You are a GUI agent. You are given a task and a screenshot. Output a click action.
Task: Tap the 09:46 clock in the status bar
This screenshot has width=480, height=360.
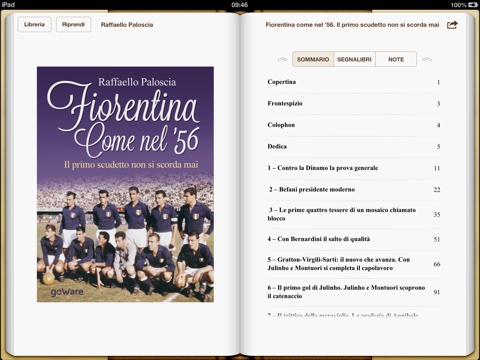click(x=240, y=5)
